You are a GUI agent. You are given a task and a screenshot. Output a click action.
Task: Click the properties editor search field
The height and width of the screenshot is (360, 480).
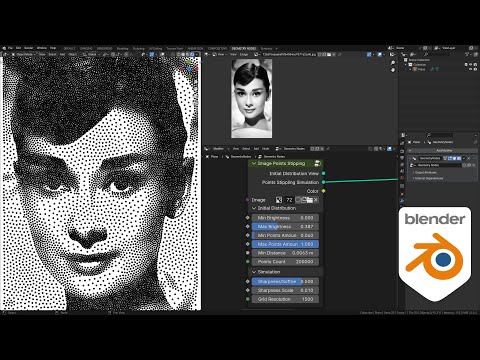coord(439,135)
